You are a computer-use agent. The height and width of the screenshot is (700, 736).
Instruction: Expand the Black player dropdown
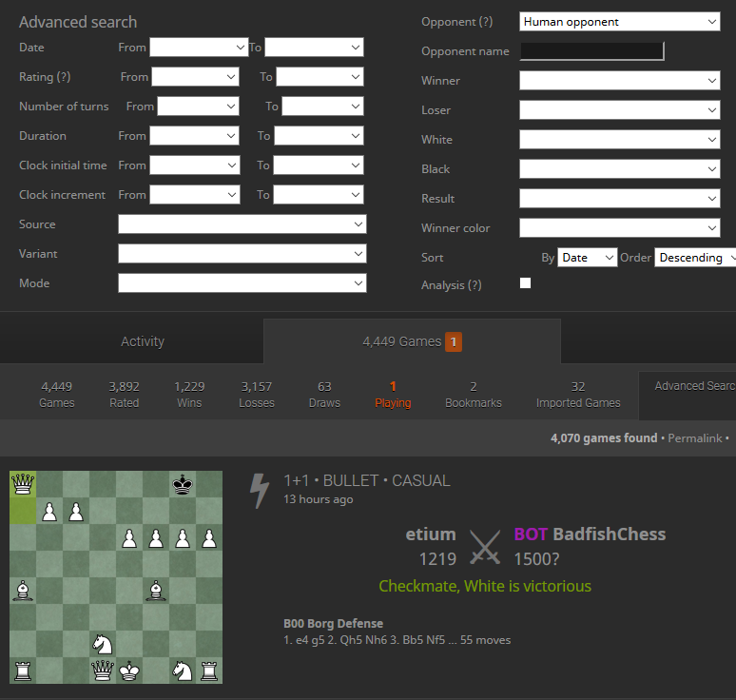[x=620, y=169]
